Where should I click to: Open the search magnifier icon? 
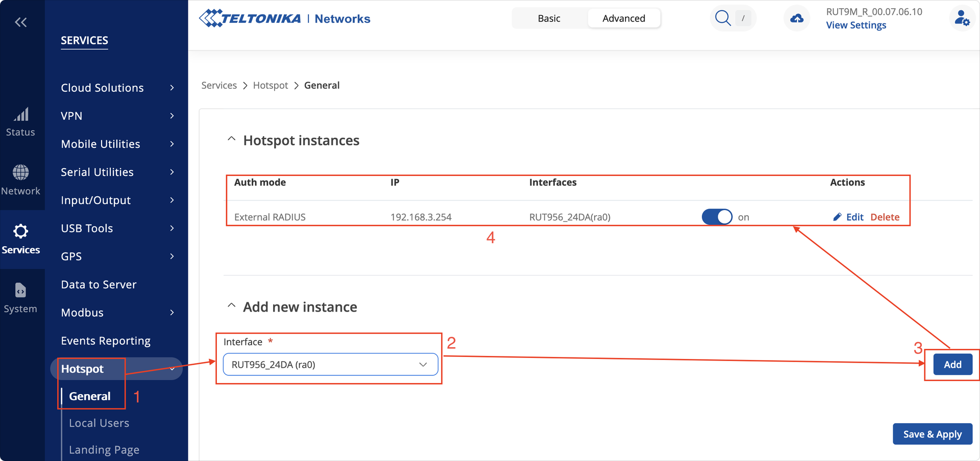(x=723, y=17)
